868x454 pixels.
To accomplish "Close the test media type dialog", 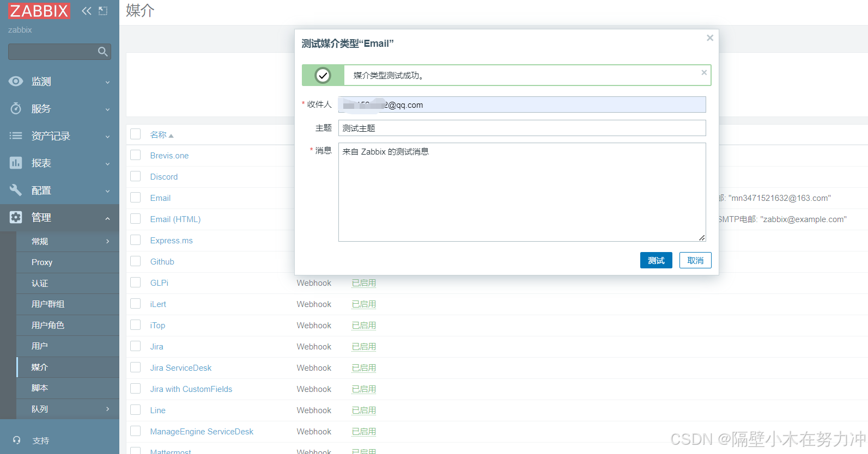I will 710,38.
